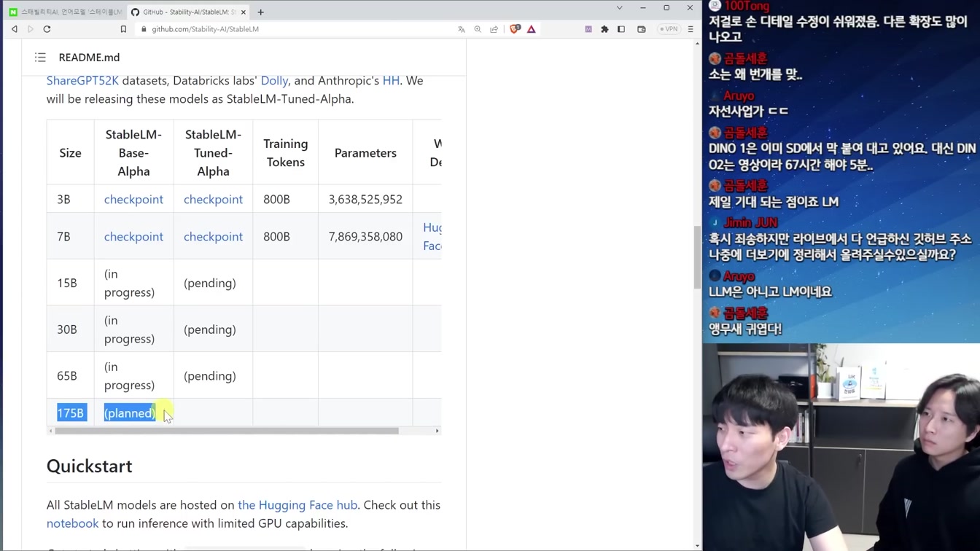The image size is (980, 551).
Task: Click the Brave Rewards triangle icon
Action: pos(532,29)
